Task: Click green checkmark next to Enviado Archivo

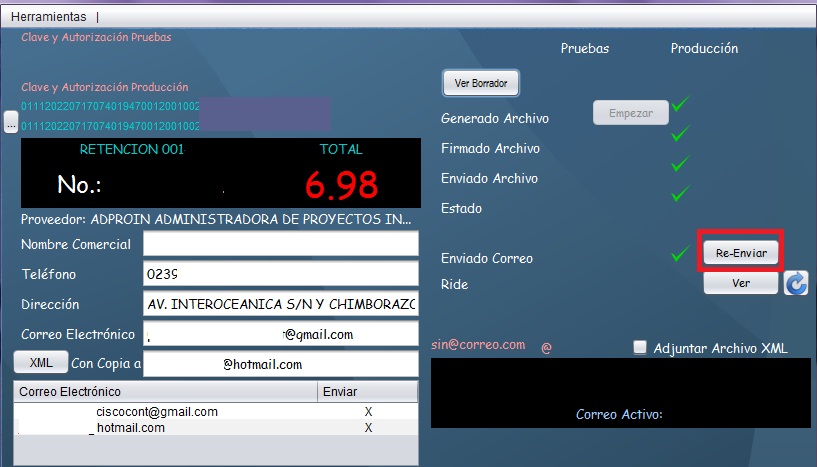Action: [681, 163]
